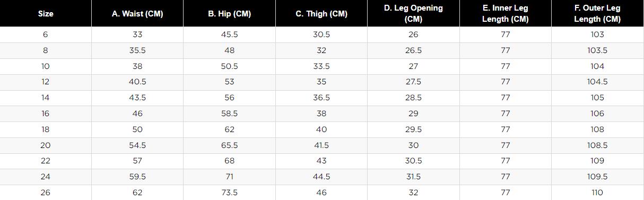The height and width of the screenshot is (200, 644).
Task: Select the A. Waist (CM) header
Action: click(x=137, y=14)
